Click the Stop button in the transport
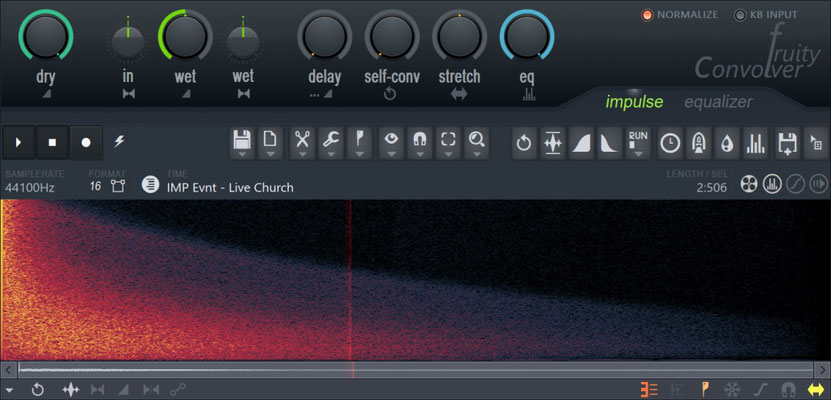This screenshot has height=400, width=831. (52, 143)
